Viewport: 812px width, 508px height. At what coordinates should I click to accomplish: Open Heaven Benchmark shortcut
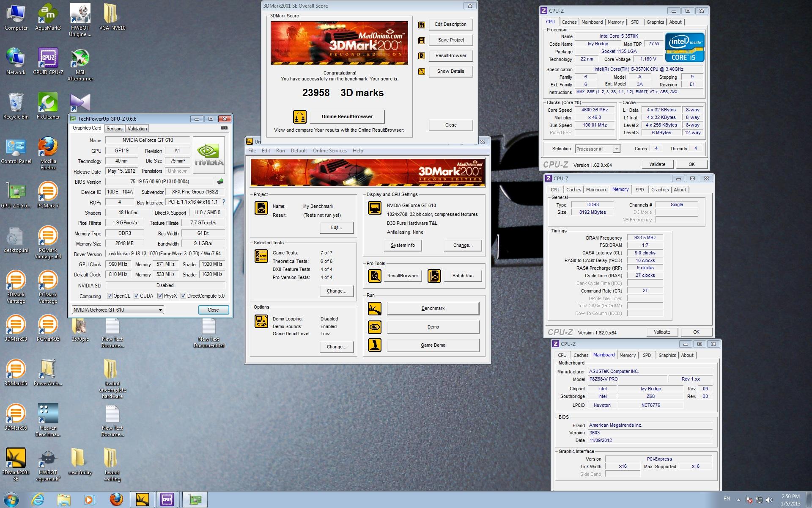(x=48, y=420)
